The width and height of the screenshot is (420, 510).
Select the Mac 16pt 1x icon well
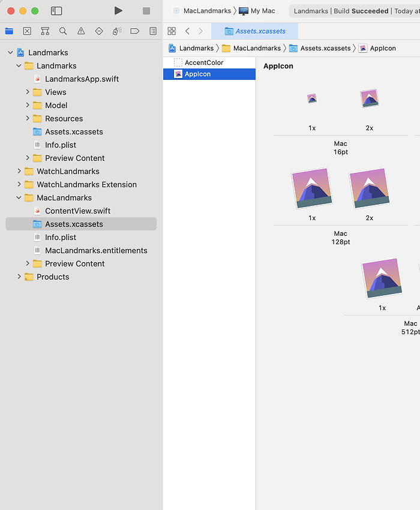312,98
